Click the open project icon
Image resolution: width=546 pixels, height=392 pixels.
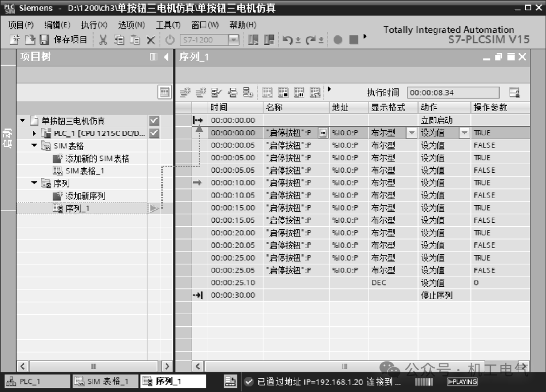coord(30,39)
